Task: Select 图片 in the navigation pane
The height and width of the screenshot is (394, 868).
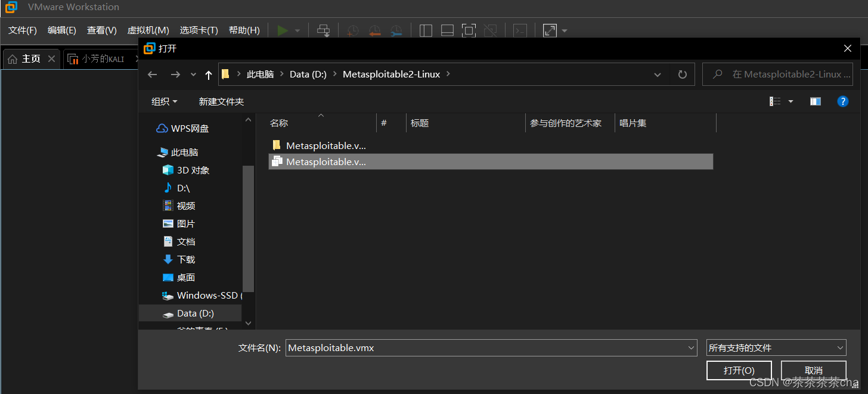Action: (x=179, y=224)
